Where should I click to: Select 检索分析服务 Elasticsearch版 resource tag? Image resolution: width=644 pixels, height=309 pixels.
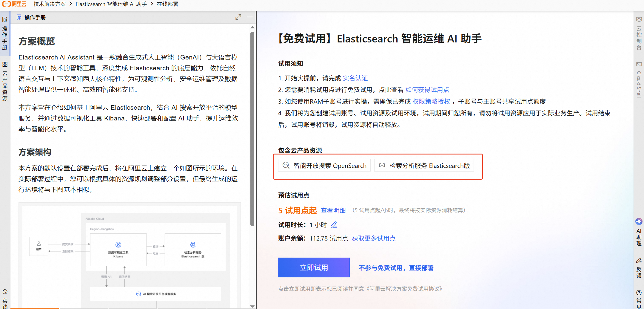[x=424, y=166]
